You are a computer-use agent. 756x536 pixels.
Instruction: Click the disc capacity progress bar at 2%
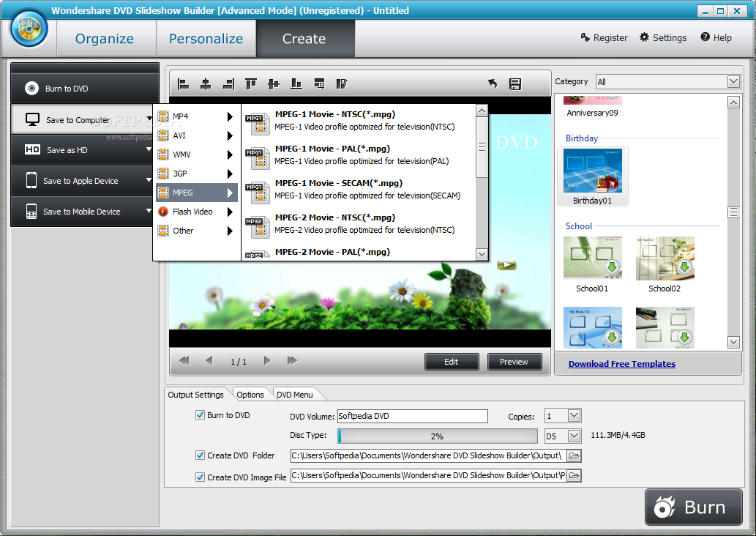pyautogui.click(x=438, y=436)
